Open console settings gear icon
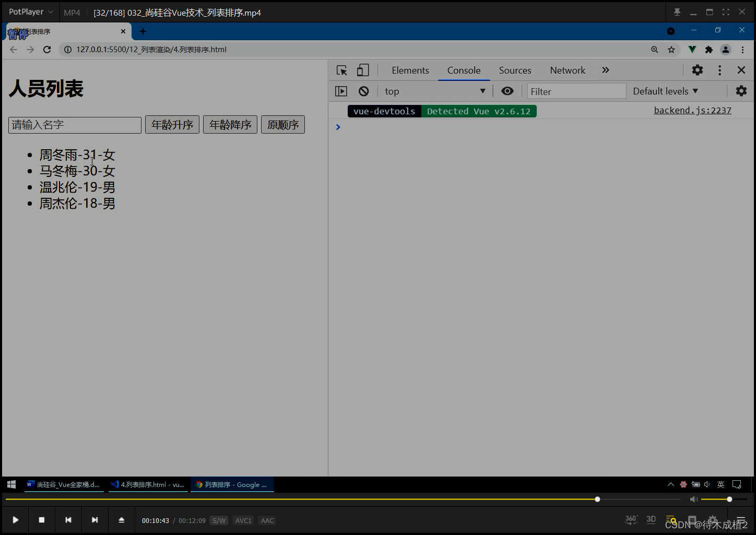 pos(741,91)
